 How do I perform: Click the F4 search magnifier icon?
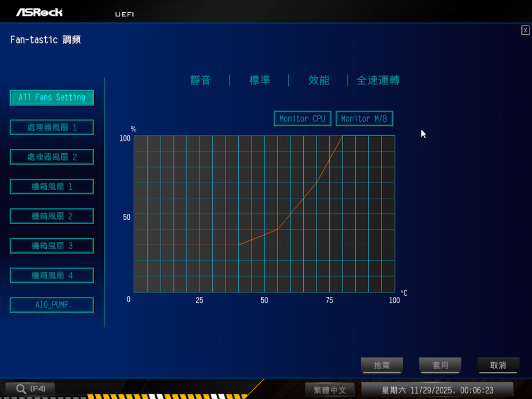coord(22,389)
